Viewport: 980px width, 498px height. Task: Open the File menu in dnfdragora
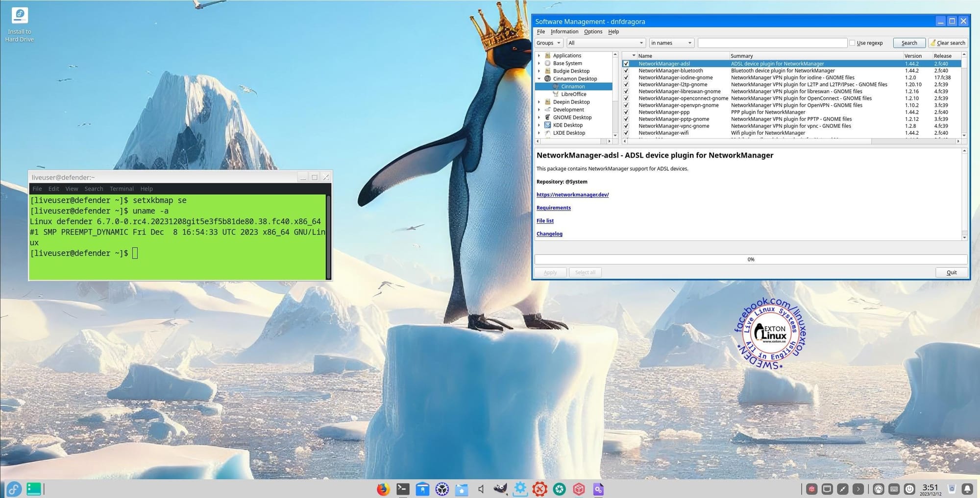(x=540, y=32)
